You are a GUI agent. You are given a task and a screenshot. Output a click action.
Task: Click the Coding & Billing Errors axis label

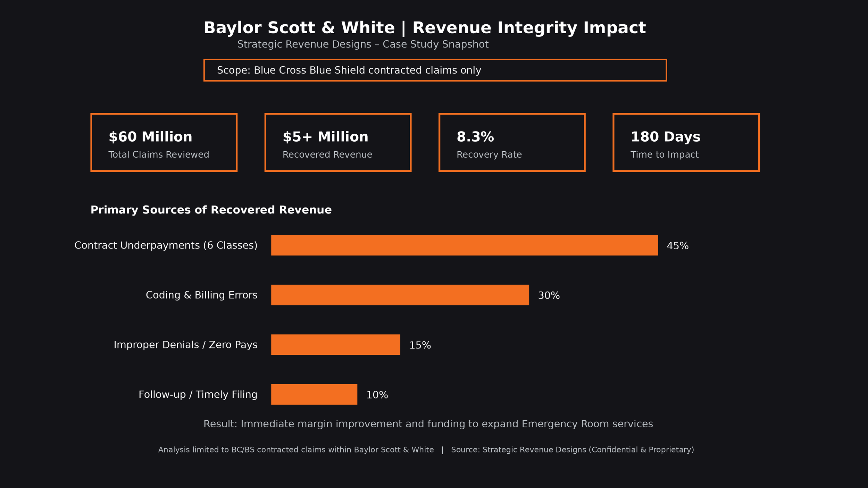(202, 295)
